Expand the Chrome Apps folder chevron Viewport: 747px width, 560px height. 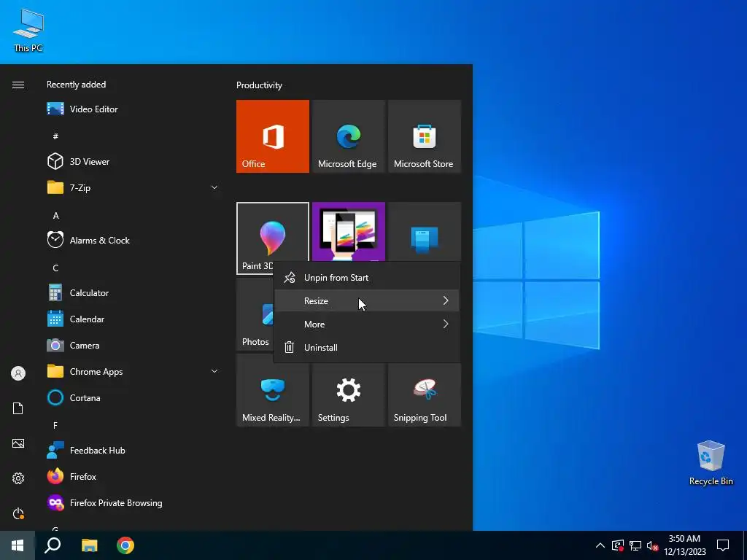(x=214, y=371)
